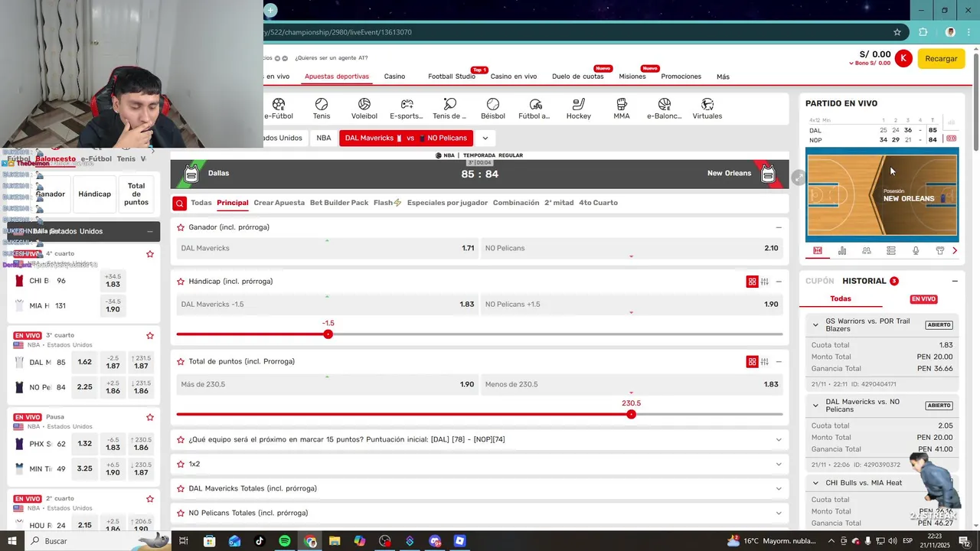980x551 pixels.
Task: Favorite the Ganador (incl. prórroga) market
Action: coord(181,227)
